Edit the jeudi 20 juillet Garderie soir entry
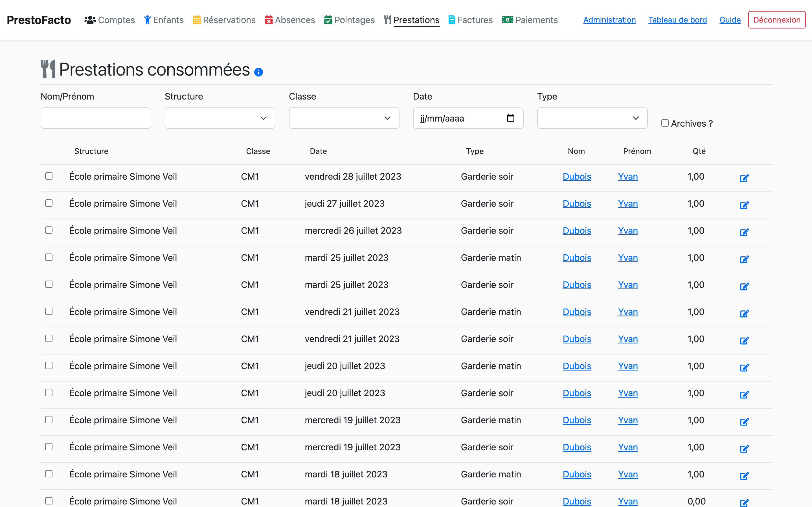Screen dimensions: 812x507 [744, 394]
